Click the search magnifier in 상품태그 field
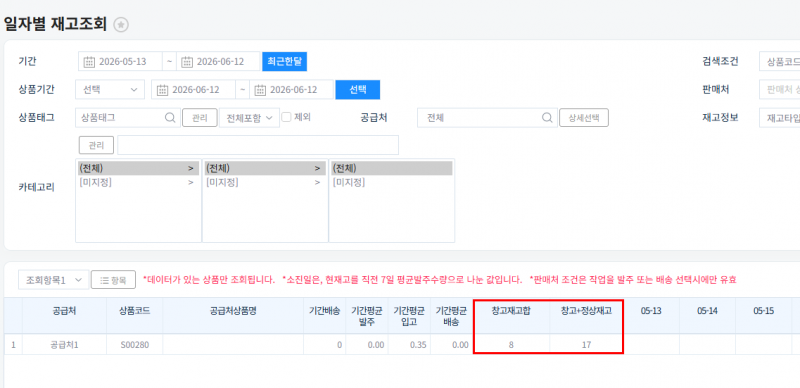This screenshot has height=388, width=800. coord(170,117)
